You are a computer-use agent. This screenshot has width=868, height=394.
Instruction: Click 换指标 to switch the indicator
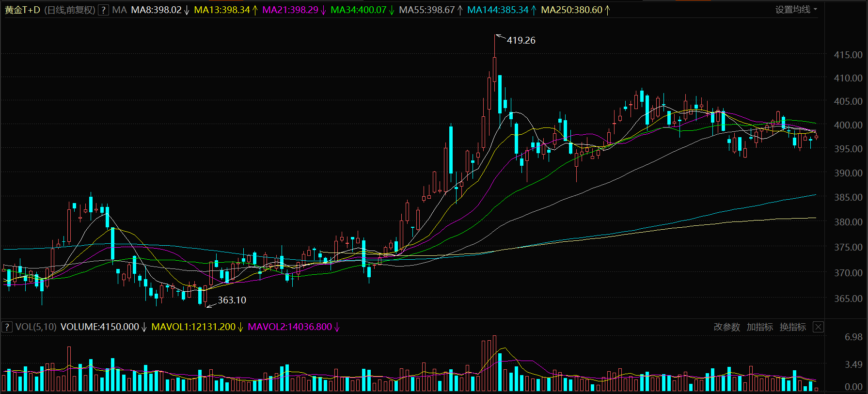(x=792, y=327)
